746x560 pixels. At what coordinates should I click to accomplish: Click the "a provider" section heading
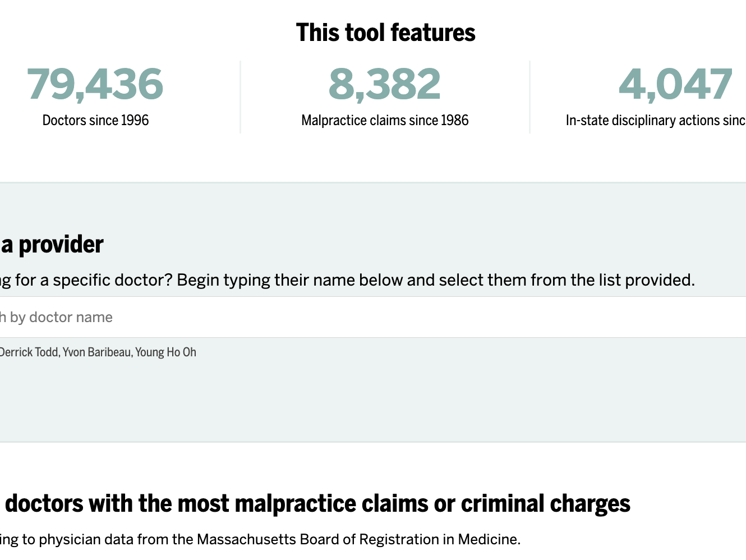point(52,245)
